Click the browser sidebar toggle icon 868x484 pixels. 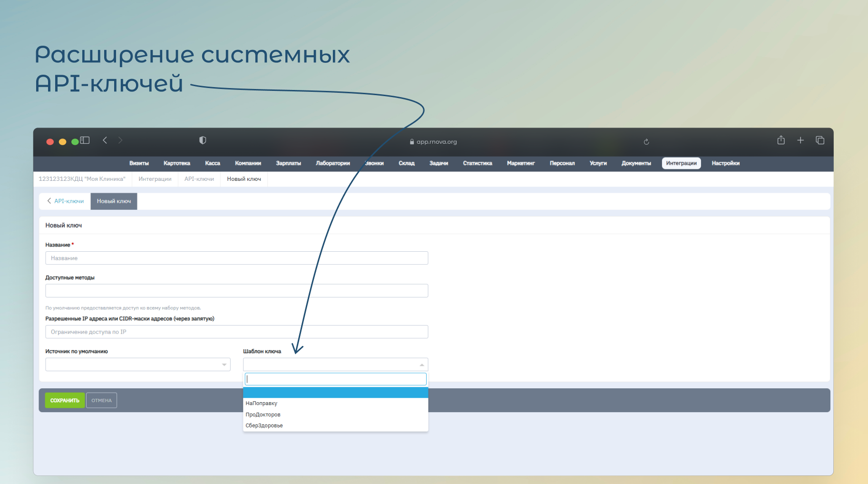[85, 140]
